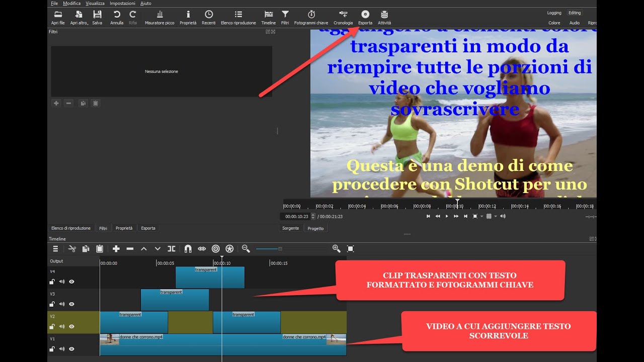Paste filters in the Filtri panel

(x=96, y=103)
